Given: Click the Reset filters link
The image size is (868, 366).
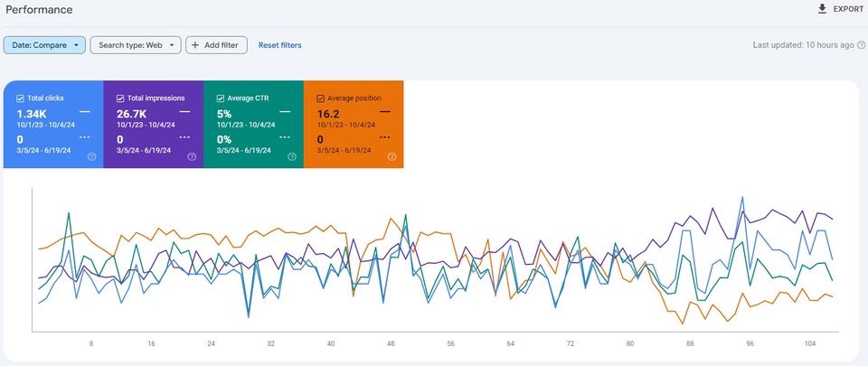Looking at the screenshot, I should (279, 45).
